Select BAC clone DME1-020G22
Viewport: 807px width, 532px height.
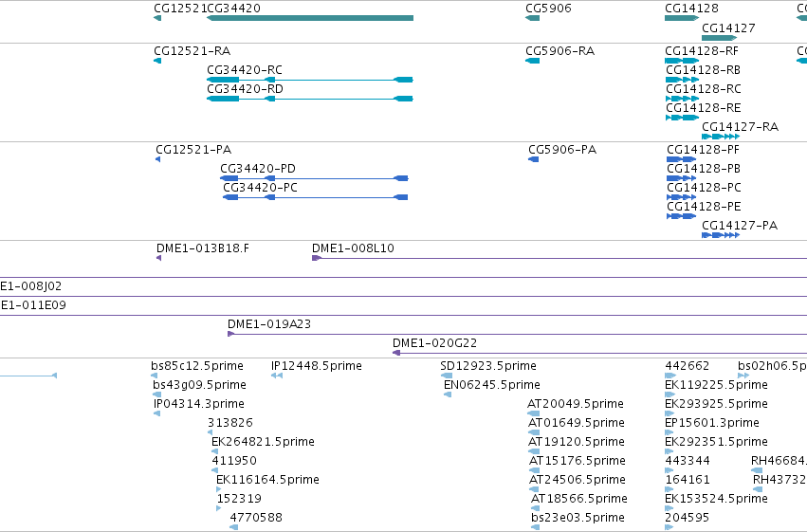point(599,354)
